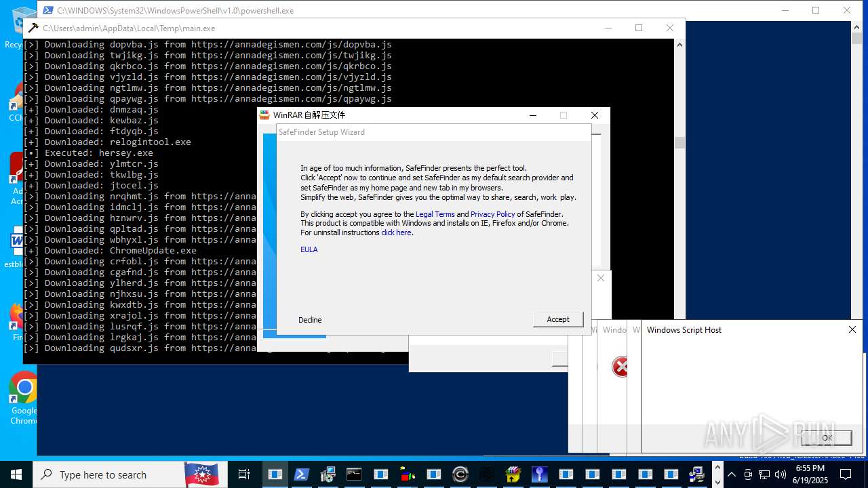Open the blue keyhole taskbar icon
This screenshot has height=488, width=868.
click(x=539, y=474)
